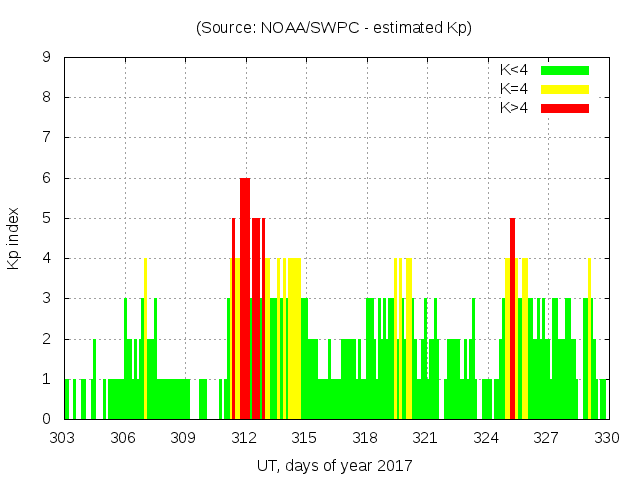Click the 9 tick on the y-axis
The image size is (640, 480).
coord(46,58)
